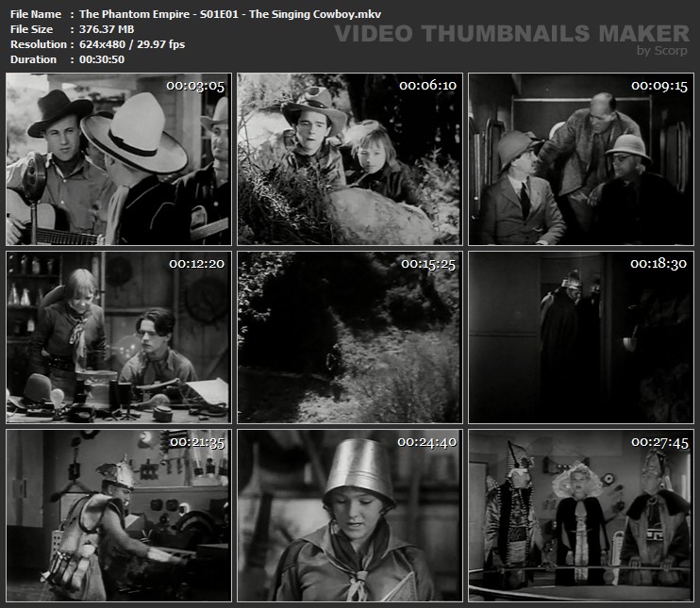Screen dimensions: 700x608
Task: Click the resolution value '624x480 / 29.97 fps'
Action: point(132,44)
